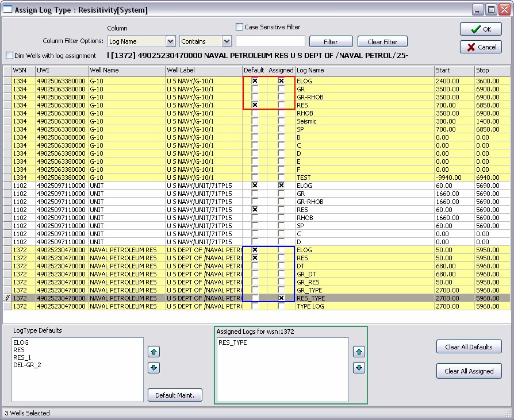Toggle Dim Wells with log assignment
Viewport: 514px width, 420px height.
[8, 56]
